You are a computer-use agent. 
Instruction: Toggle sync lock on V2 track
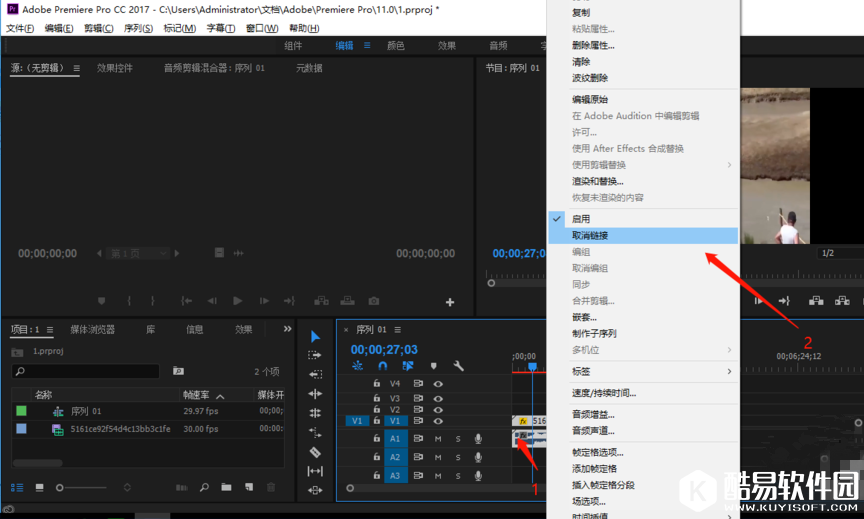coord(418,409)
